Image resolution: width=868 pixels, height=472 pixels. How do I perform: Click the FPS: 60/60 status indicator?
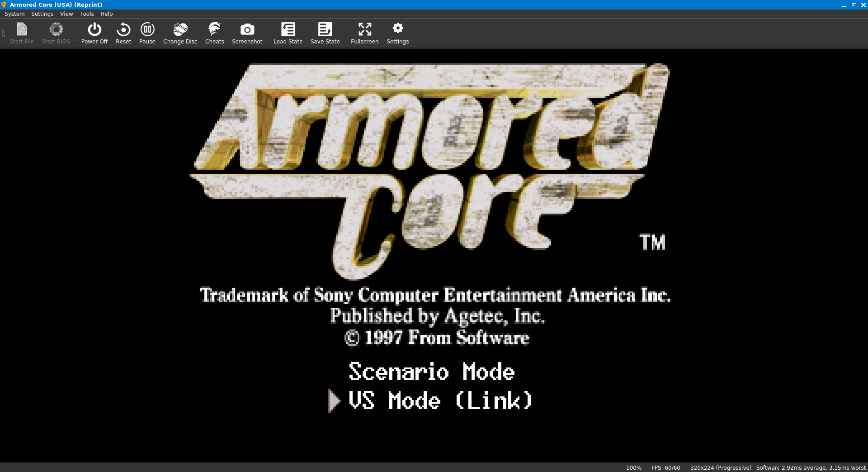click(665, 467)
